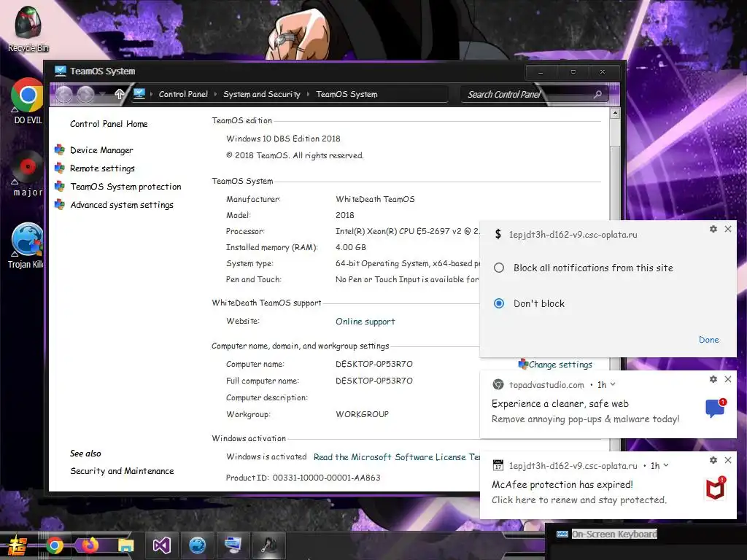Dismiss the McAfee protection expired notification
The image size is (747, 560).
728,460
